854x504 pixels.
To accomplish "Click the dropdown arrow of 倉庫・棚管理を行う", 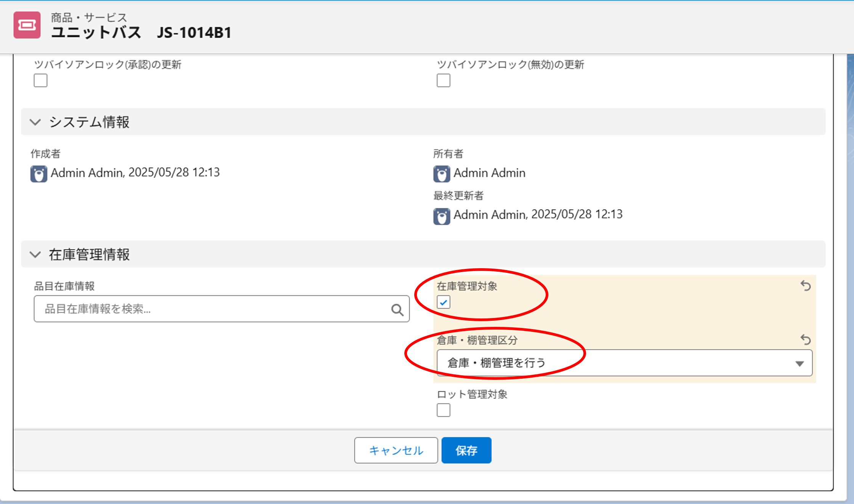I will click(800, 363).
